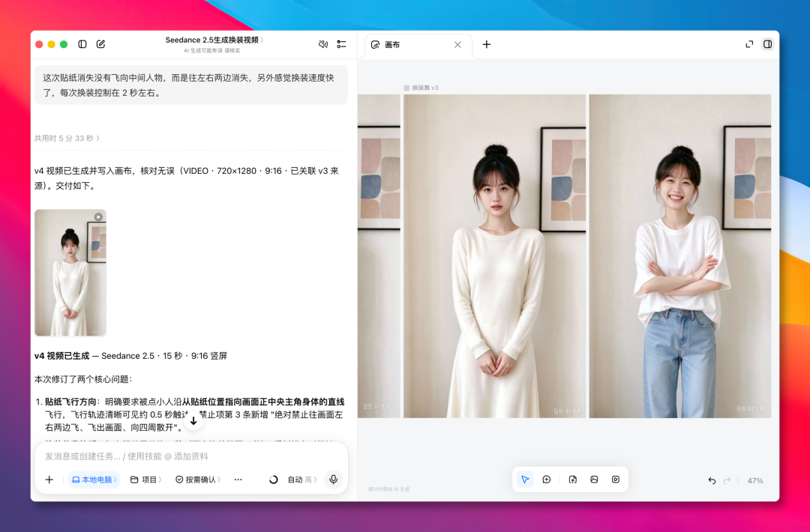
Task: Add attachment with plus in composer
Action: click(49, 480)
